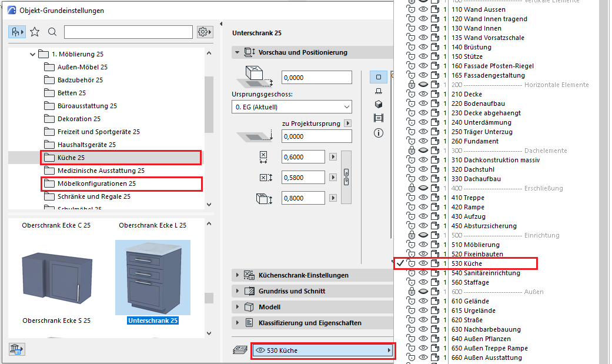Click the info icon in preview sidebar

click(x=379, y=133)
